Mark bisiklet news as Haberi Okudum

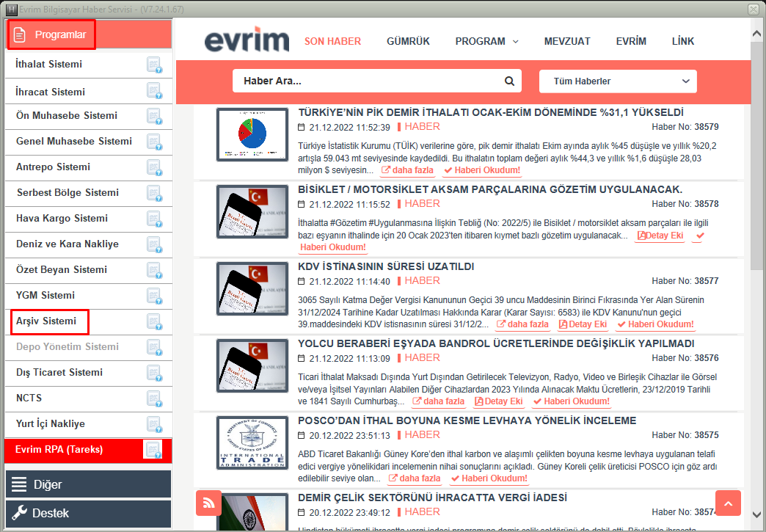pos(332,247)
